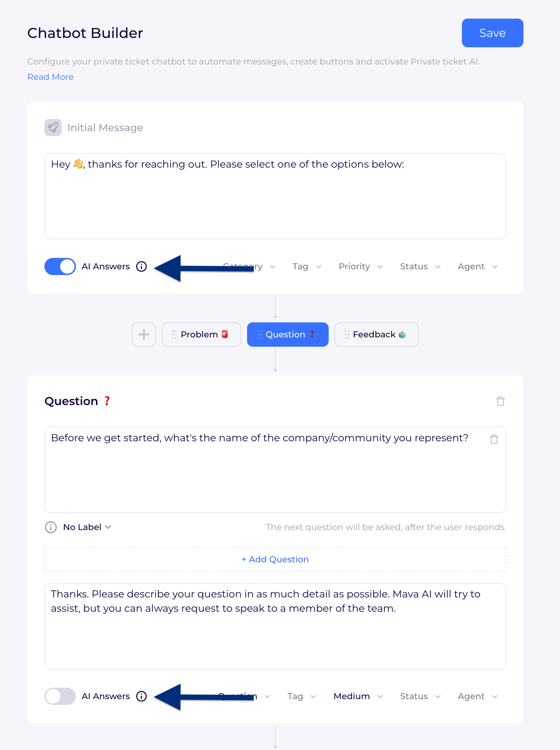The image size is (560, 750).
Task: Click the plus icon to add a button
Action: click(144, 335)
